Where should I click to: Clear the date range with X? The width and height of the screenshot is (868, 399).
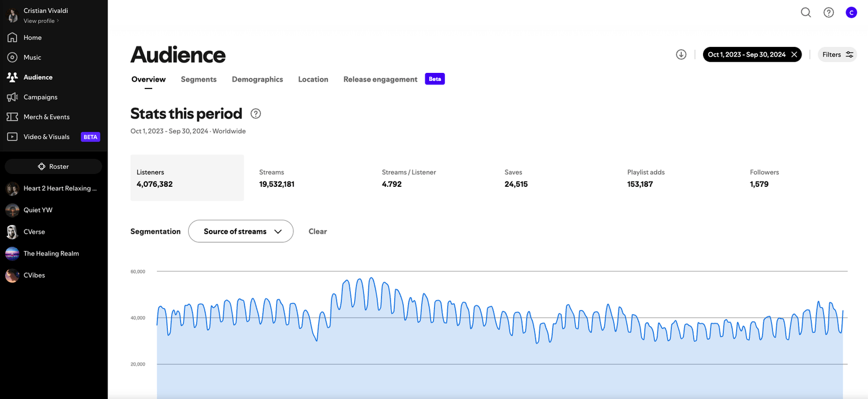click(795, 54)
